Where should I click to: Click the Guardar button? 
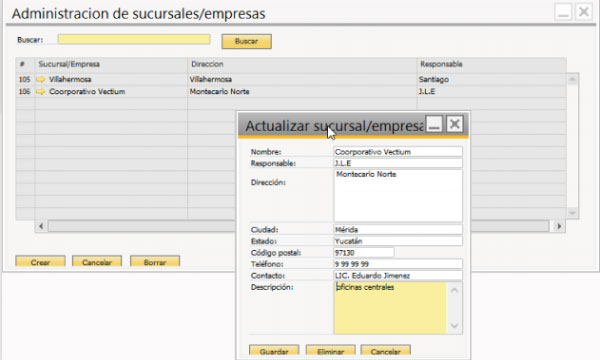274,351
